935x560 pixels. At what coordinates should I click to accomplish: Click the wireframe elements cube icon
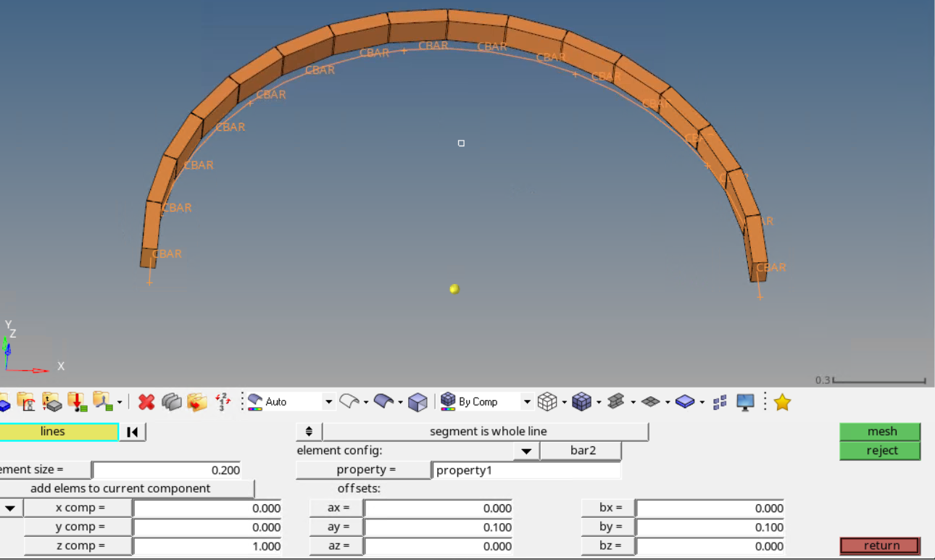(547, 401)
